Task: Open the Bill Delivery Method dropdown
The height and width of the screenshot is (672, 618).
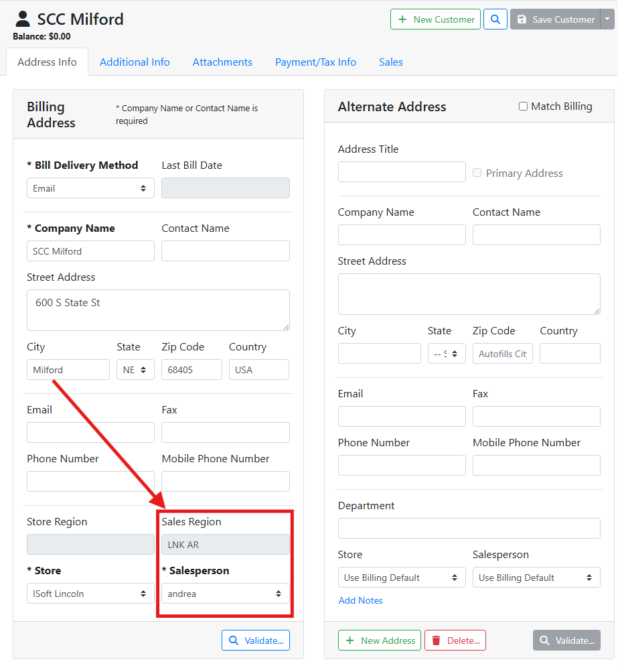Action: point(90,188)
